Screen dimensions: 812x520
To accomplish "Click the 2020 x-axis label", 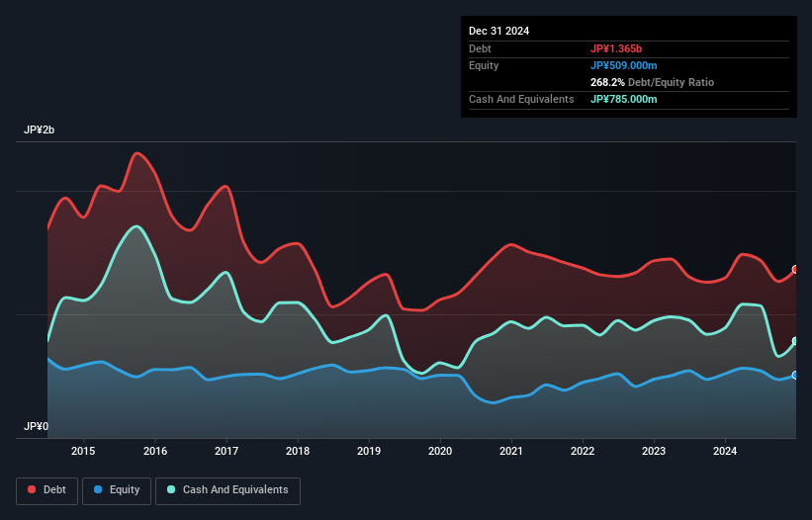I will [x=440, y=451].
